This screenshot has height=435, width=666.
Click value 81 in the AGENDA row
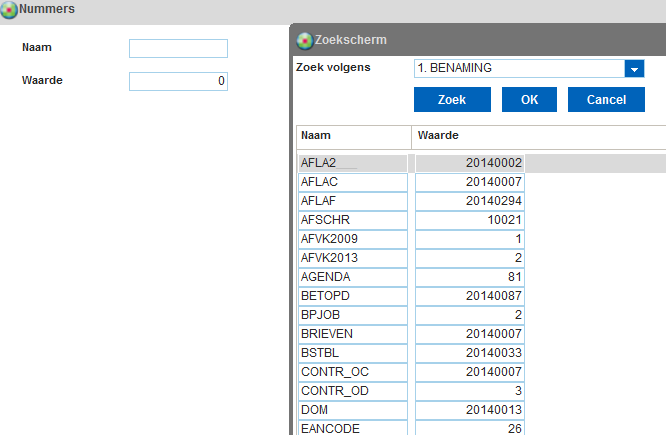click(470, 277)
